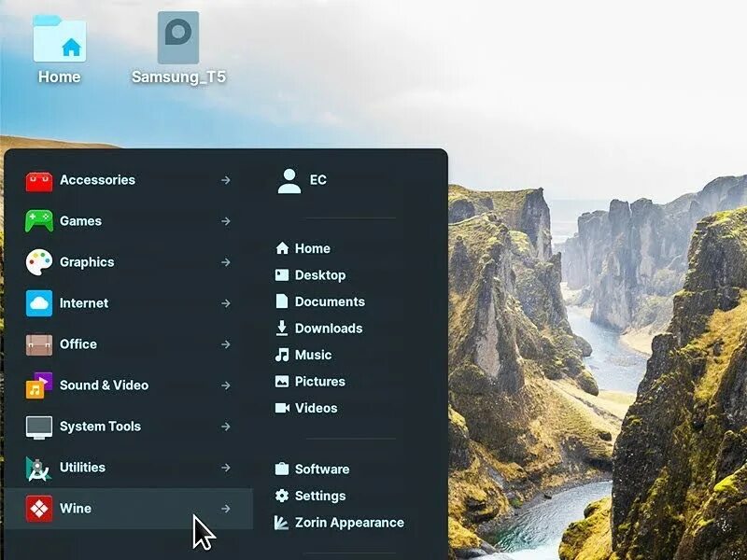Open the EC user account name
The height and width of the screenshot is (560, 747).
pos(318,180)
